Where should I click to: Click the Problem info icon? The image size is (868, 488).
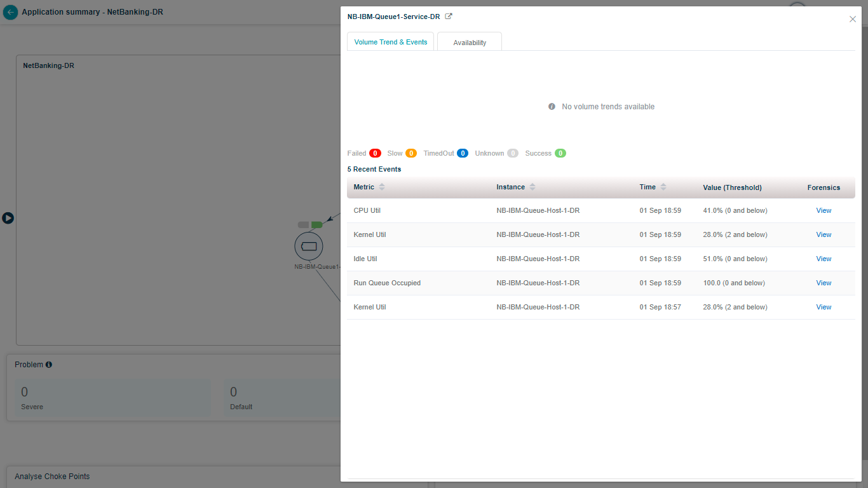[49, 365]
